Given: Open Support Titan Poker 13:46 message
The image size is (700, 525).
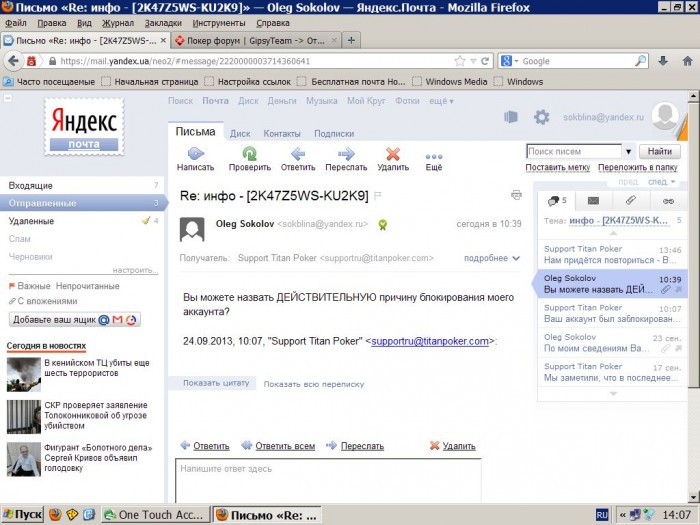Looking at the screenshot, I should coord(612,255).
